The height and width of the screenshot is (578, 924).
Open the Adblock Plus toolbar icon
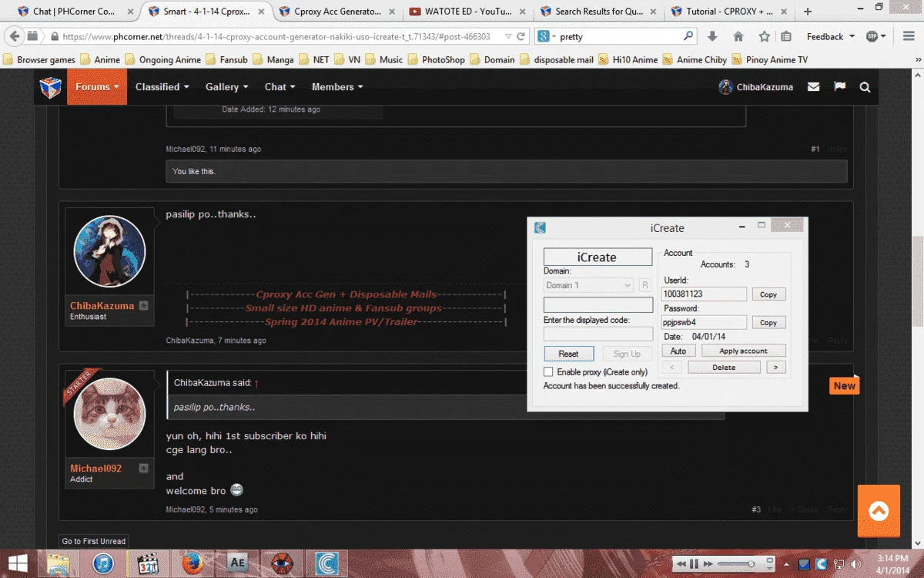coord(872,36)
